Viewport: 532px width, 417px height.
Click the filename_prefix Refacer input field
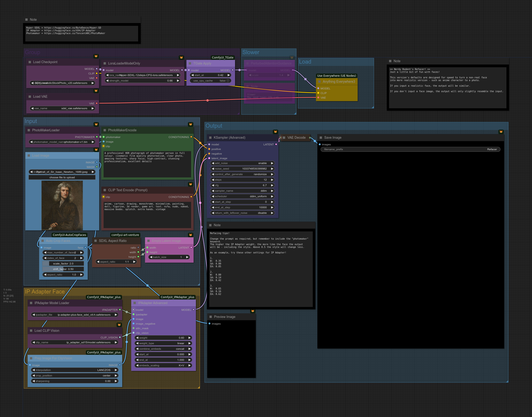[x=410, y=150]
